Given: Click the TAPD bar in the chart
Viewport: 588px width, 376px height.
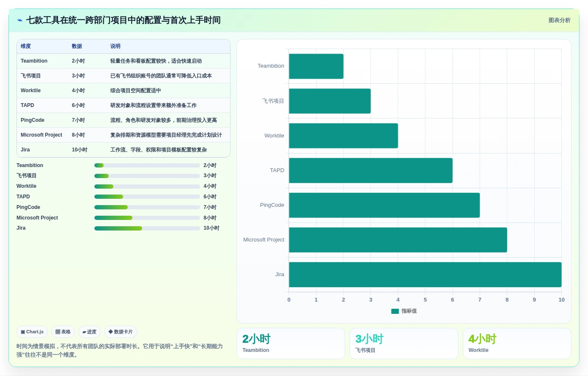Looking at the screenshot, I should [371, 170].
